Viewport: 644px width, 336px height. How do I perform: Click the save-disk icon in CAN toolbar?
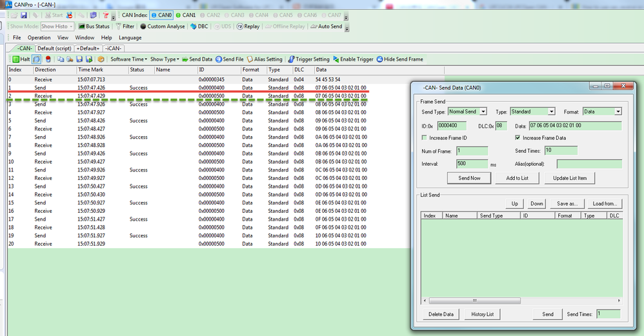point(79,59)
